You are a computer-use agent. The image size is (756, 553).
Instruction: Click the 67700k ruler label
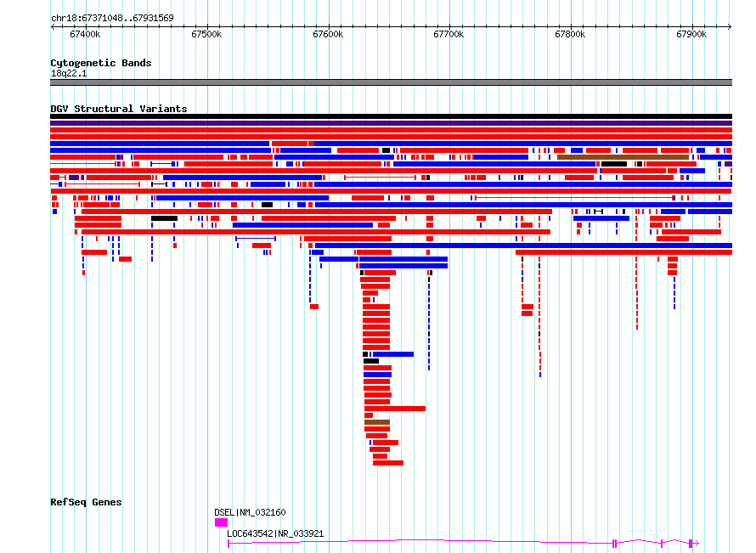(x=449, y=34)
